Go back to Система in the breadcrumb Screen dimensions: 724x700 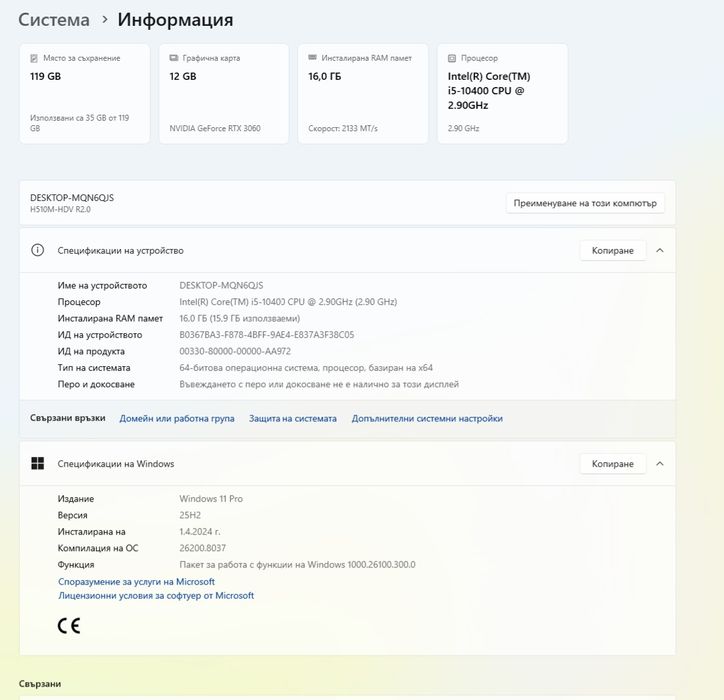54,20
